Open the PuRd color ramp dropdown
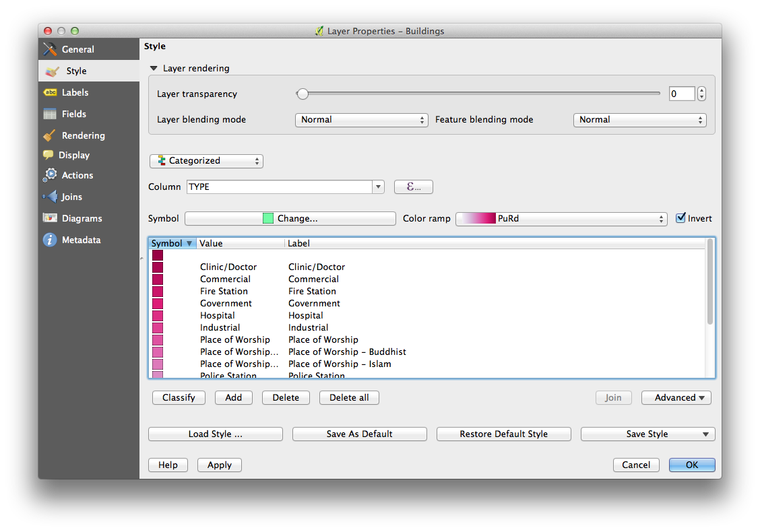Image resolution: width=760 pixels, height=532 pixels. (561, 219)
